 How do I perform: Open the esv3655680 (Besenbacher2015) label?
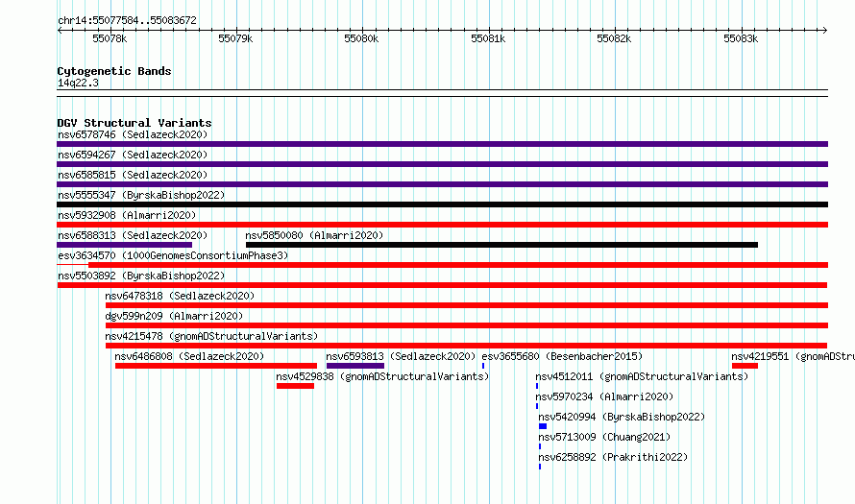[562, 356]
